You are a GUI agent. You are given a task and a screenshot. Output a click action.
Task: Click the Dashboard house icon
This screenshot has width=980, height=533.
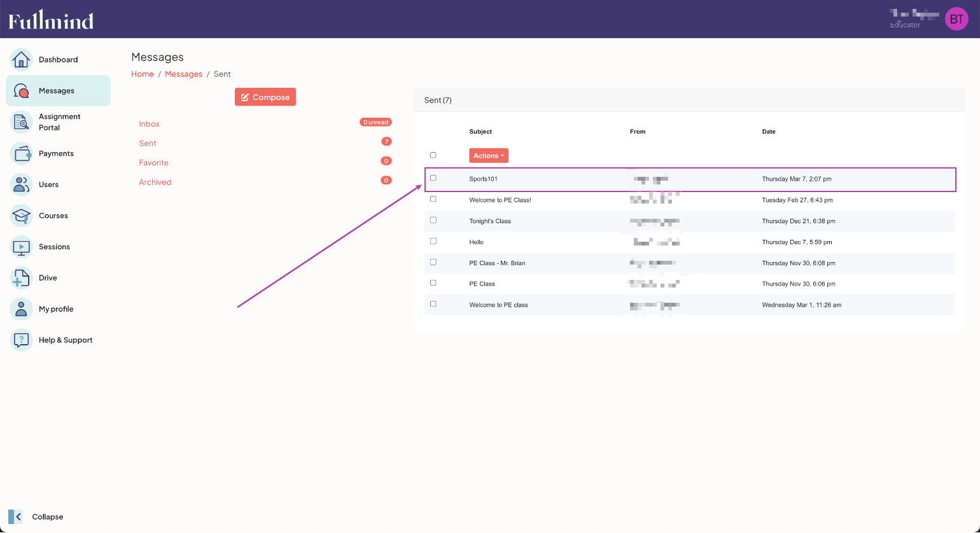click(x=21, y=60)
